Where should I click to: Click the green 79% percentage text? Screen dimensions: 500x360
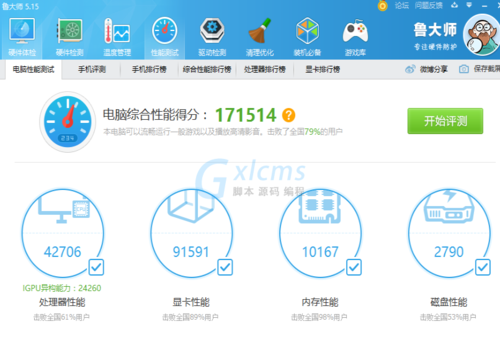(312, 132)
